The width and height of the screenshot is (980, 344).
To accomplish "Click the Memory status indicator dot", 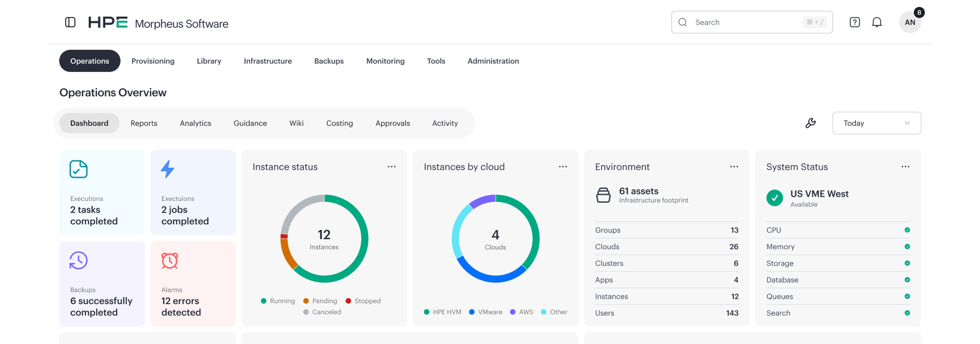I will click(x=907, y=247).
